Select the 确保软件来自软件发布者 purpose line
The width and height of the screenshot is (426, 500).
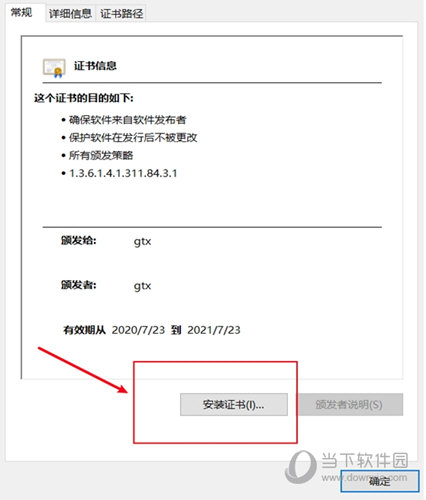[x=127, y=120]
